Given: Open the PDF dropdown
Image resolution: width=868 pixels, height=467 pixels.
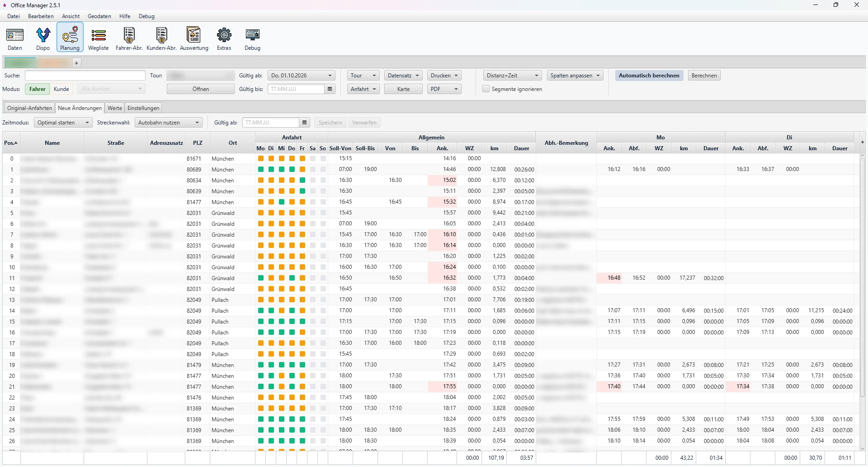Looking at the screenshot, I should click(x=444, y=89).
